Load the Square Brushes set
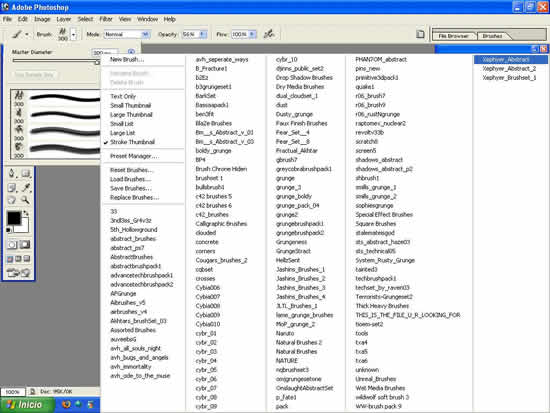This screenshot has height=413, width=550. [x=376, y=224]
